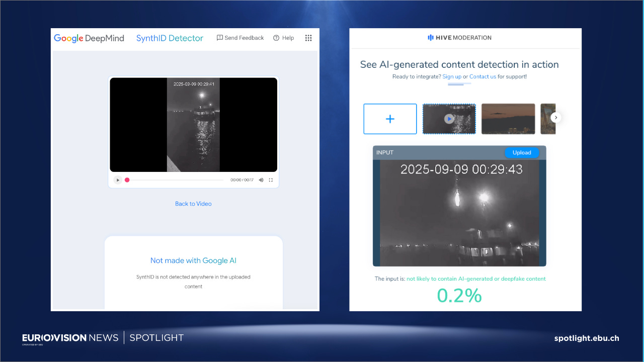644x362 pixels.
Task: Click the SynthID is not detected description
Action: (x=193, y=282)
